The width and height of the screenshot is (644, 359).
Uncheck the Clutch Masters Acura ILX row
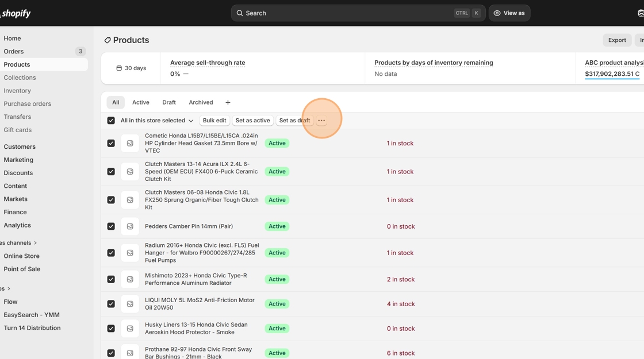(111, 172)
